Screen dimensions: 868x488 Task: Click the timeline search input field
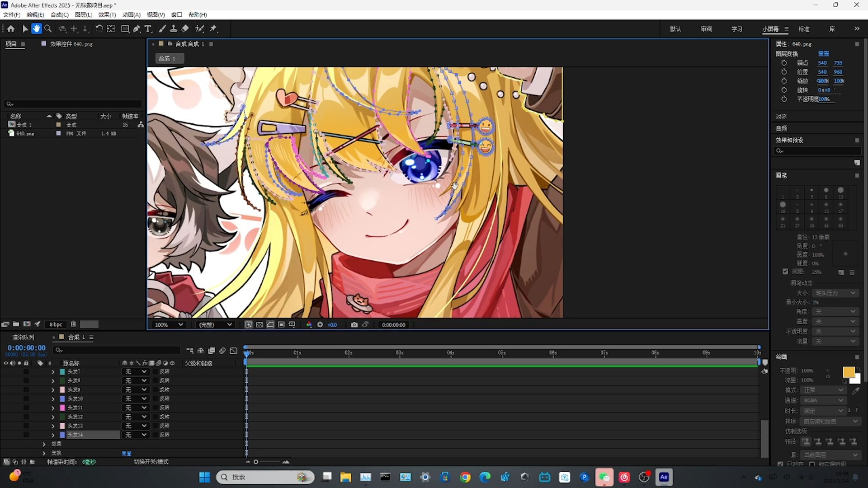click(x=117, y=350)
